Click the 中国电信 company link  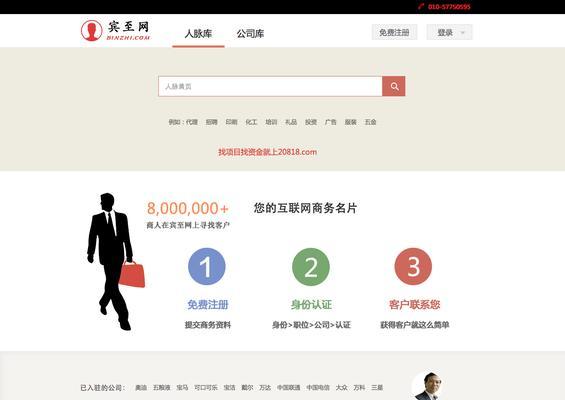tap(318, 387)
